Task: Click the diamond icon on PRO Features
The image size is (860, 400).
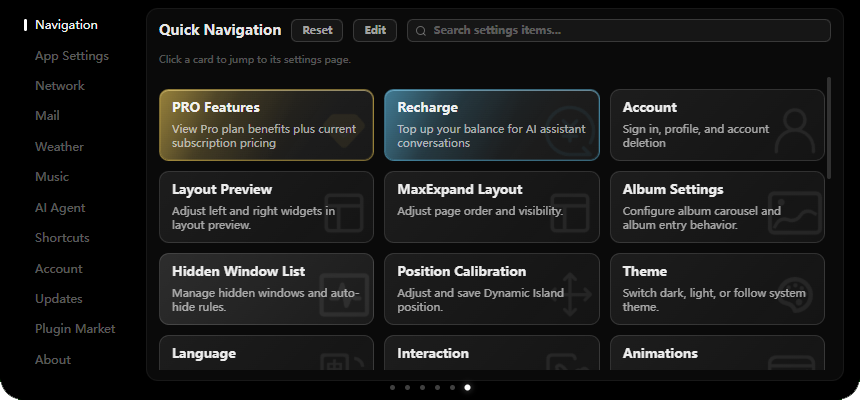Action: tap(343, 129)
